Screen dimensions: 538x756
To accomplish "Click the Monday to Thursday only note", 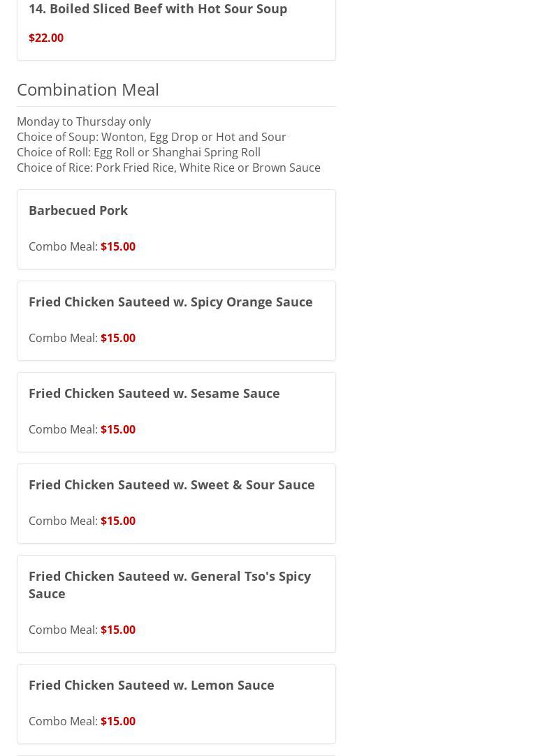I will (x=84, y=121).
